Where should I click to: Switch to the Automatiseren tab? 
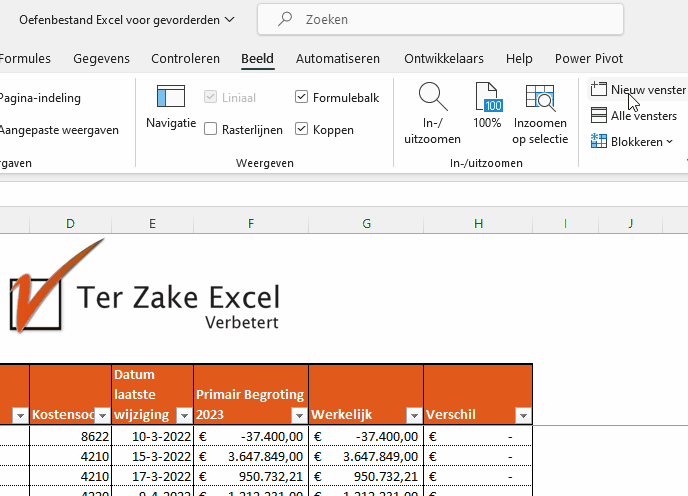tap(338, 59)
